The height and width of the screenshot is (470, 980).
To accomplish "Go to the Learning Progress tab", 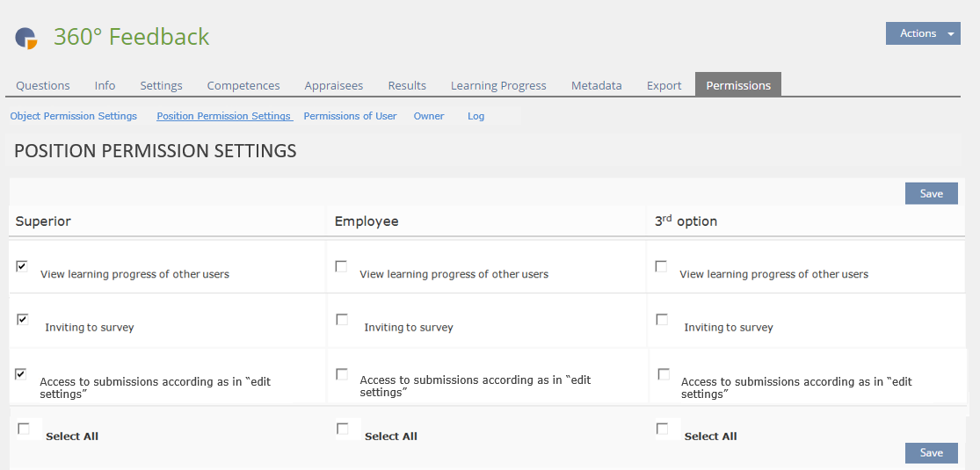I will coord(498,85).
